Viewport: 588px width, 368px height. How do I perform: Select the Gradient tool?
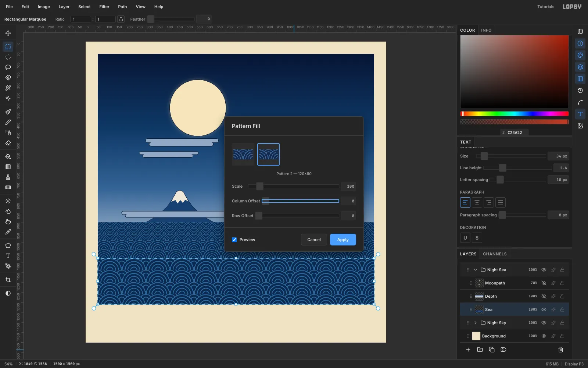(8, 167)
